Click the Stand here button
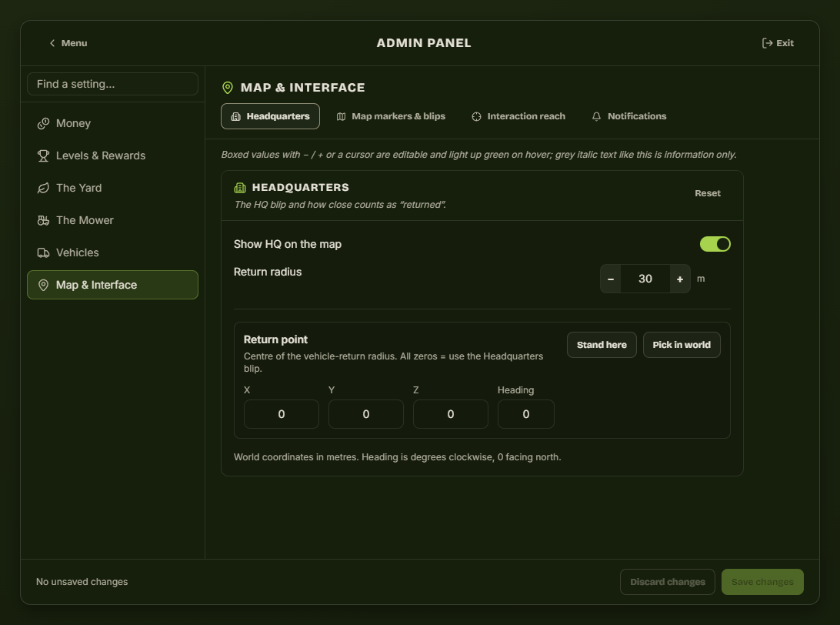 [602, 345]
